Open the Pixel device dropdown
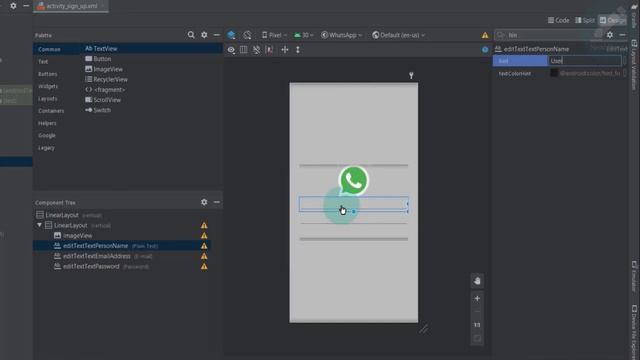This screenshot has height=360, width=640. [x=274, y=35]
